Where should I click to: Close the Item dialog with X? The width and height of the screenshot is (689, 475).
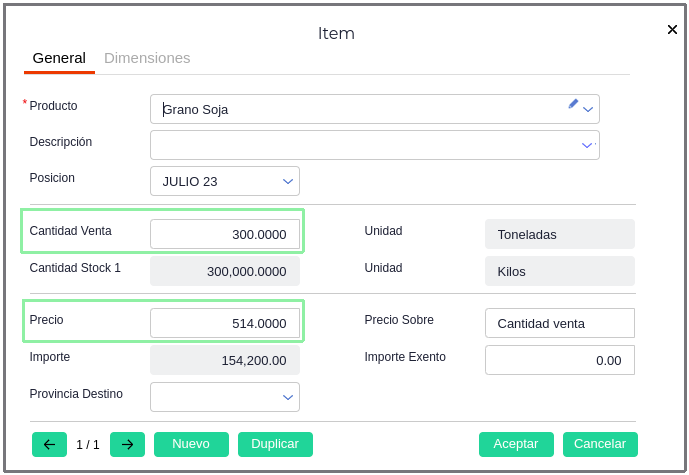tap(672, 30)
